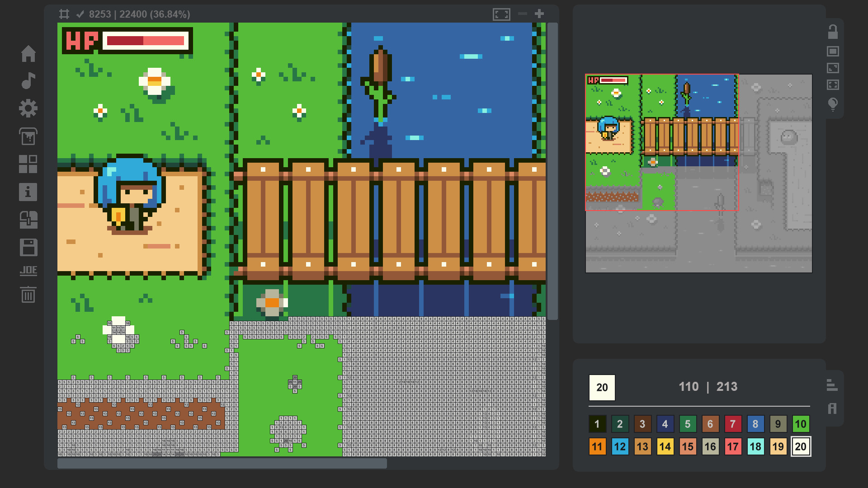Zoom out with the minus button
This screenshot has height=488, width=868.
523,14
